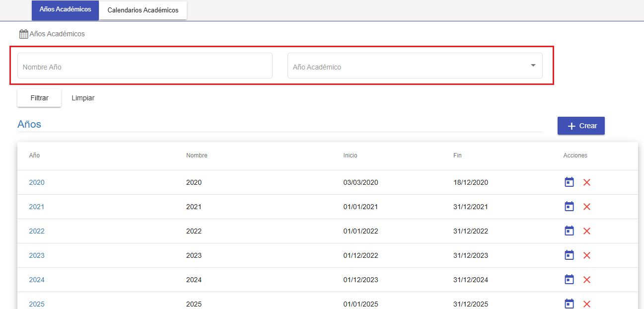Delete the 2020 academic year row
Image resolution: width=644 pixels, height=309 pixels.
pyautogui.click(x=586, y=182)
